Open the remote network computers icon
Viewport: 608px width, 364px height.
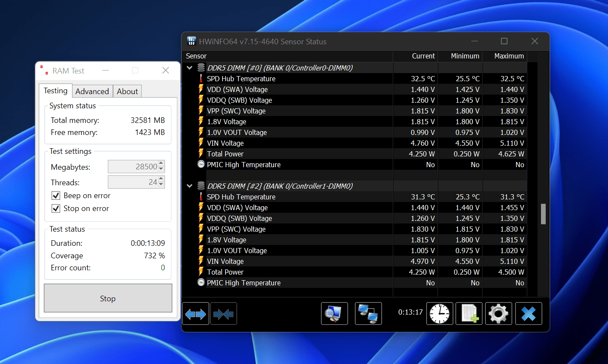pyautogui.click(x=368, y=313)
